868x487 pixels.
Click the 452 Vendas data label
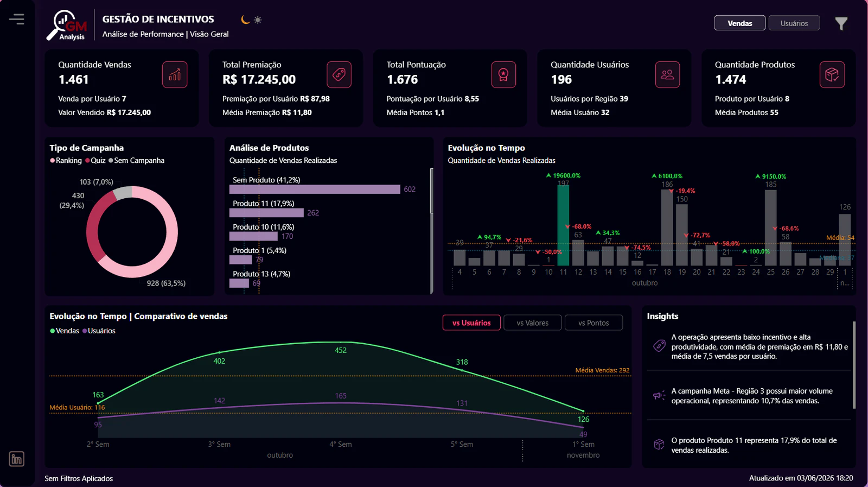click(x=341, y=350)
